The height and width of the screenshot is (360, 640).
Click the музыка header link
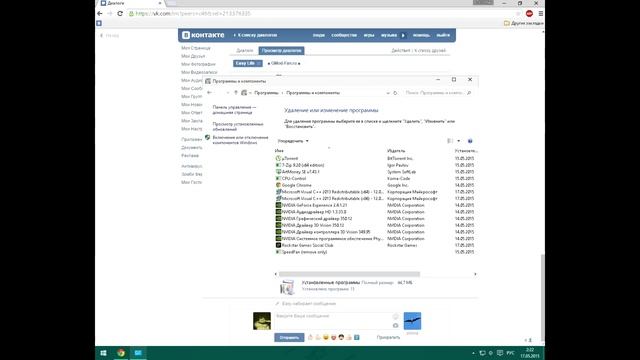(x=389, y=35)
